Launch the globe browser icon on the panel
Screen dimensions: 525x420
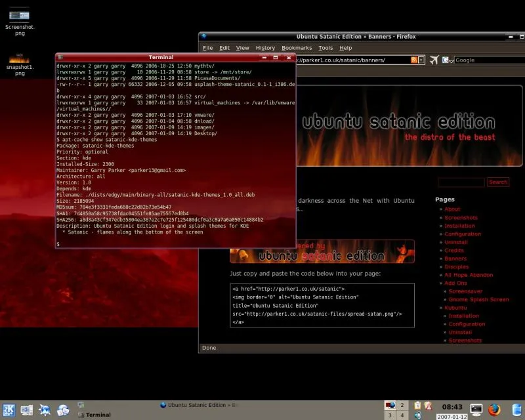[44, 409]
